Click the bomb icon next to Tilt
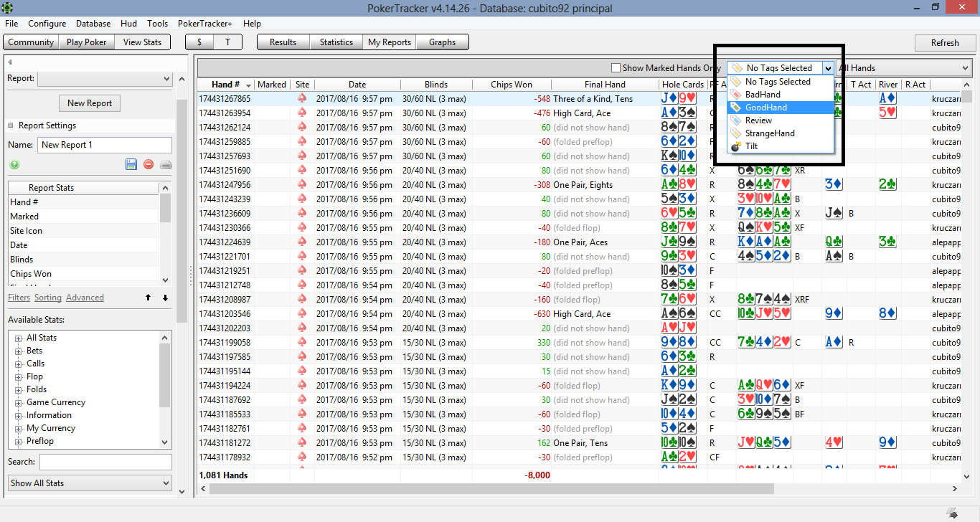 (x=735, y=146)
